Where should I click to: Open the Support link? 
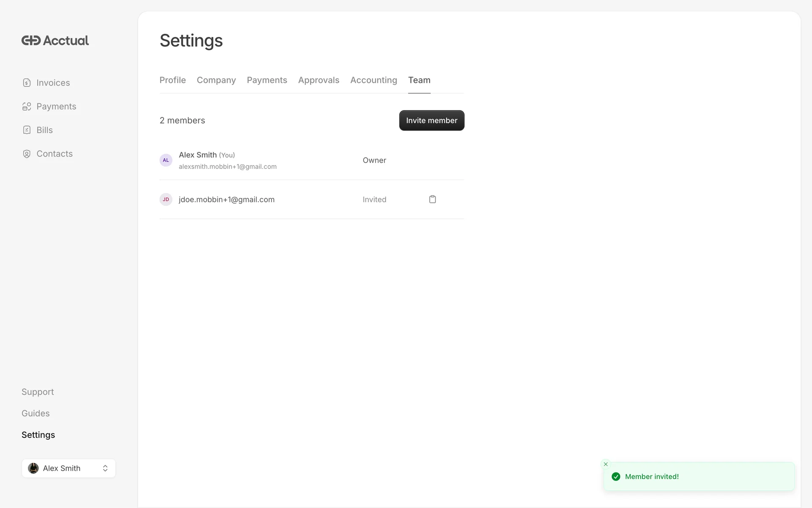tap(38, 392)
